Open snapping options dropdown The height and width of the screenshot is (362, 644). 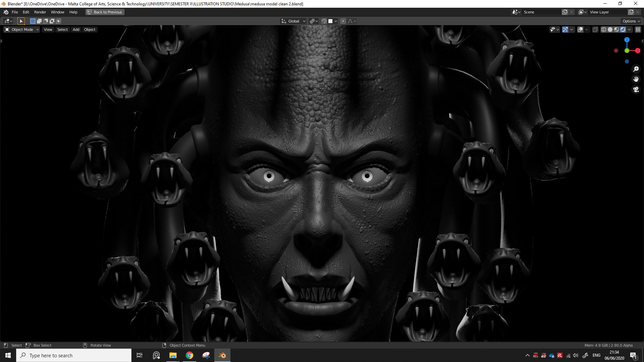coord(333,21)
